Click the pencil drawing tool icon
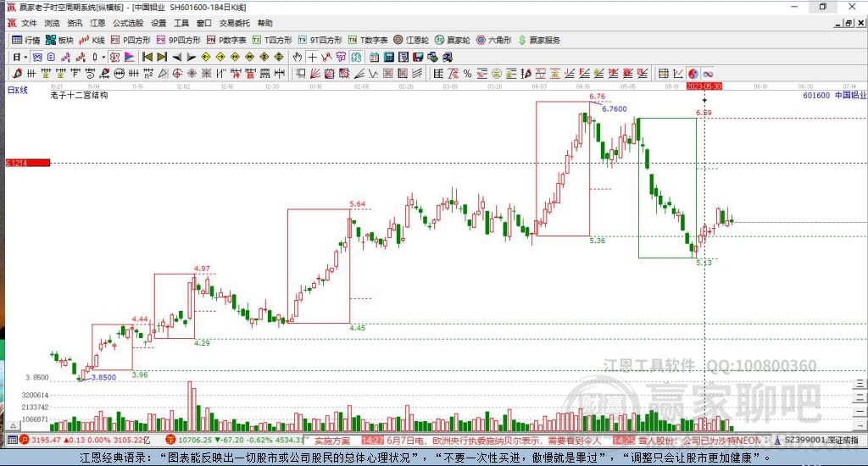Viewport: 868px width, 466px height. pos(18,74)
